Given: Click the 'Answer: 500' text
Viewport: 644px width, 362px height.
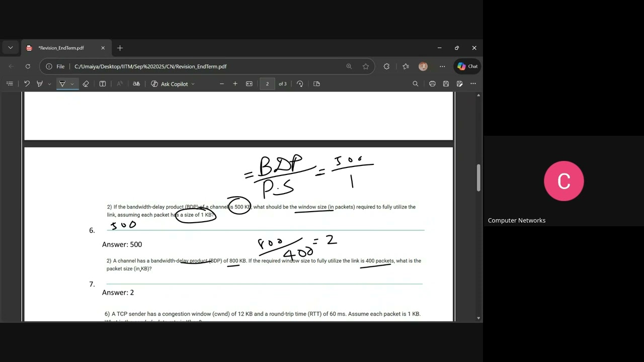Looking at the screenshot, I should pos(122,244).
